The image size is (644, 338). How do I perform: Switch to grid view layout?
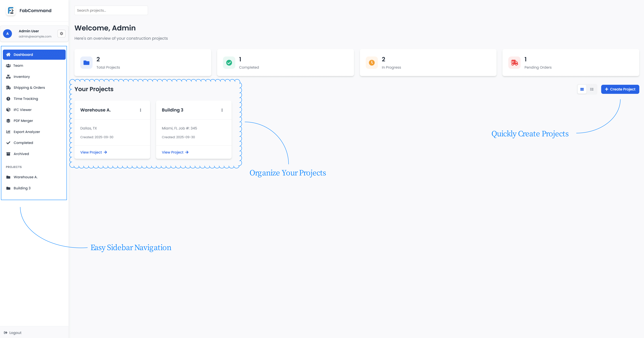(582, 89)
